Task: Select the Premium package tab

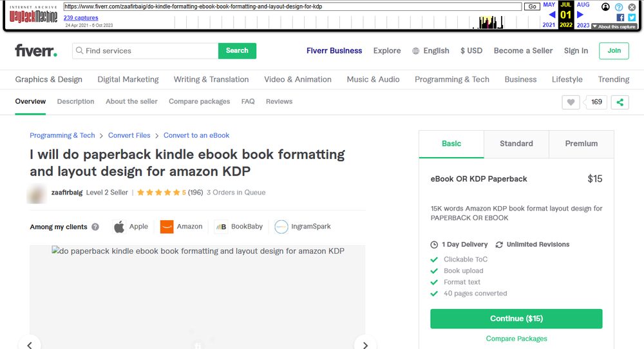Action: (x=581, y=144)
